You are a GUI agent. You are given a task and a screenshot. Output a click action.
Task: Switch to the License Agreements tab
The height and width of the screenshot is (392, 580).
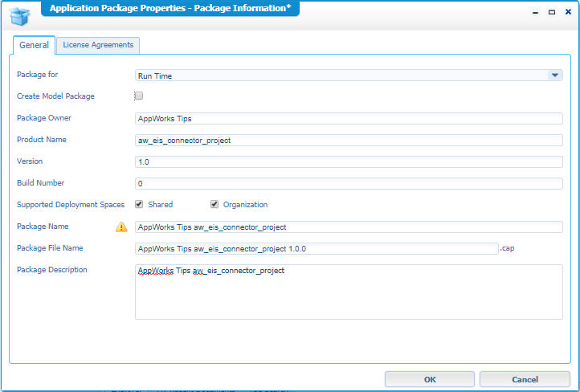[x=98, y=45]
